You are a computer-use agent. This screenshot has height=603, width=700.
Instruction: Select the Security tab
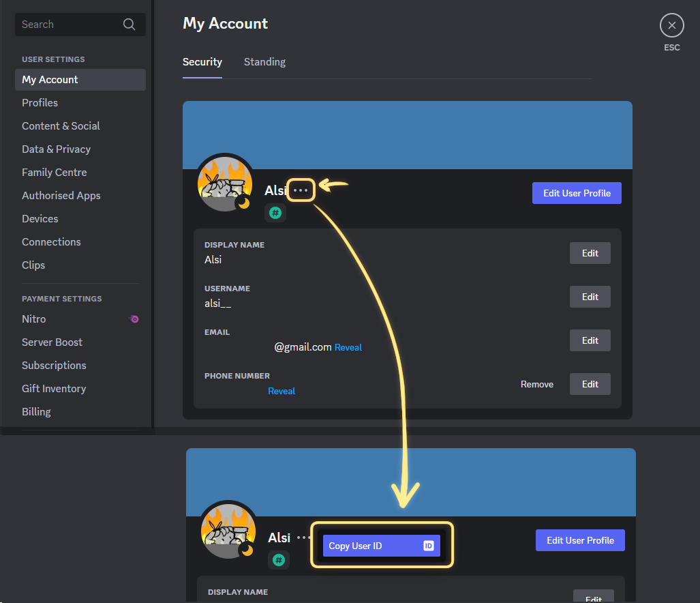pyautogui.click(x=202, y=62)
